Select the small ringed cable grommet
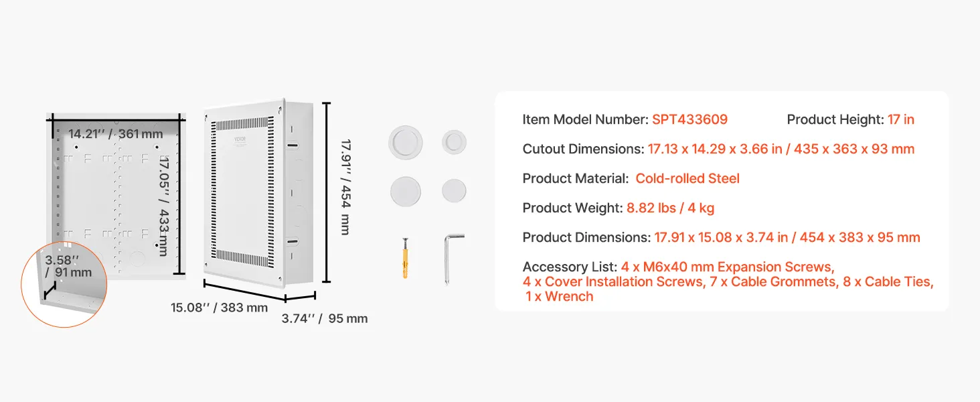This screenshot has height=402, width=980. [x=454, y=142]
